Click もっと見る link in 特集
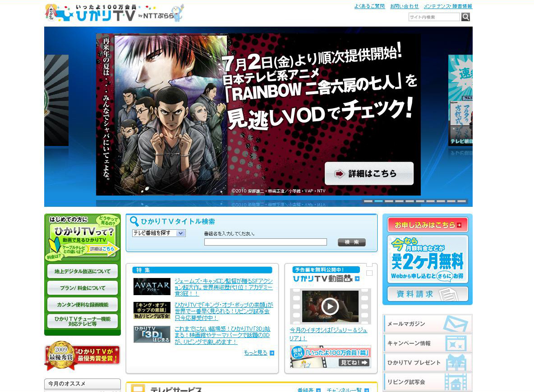Viewport: 534px width, 392px height. coord(256,353)
